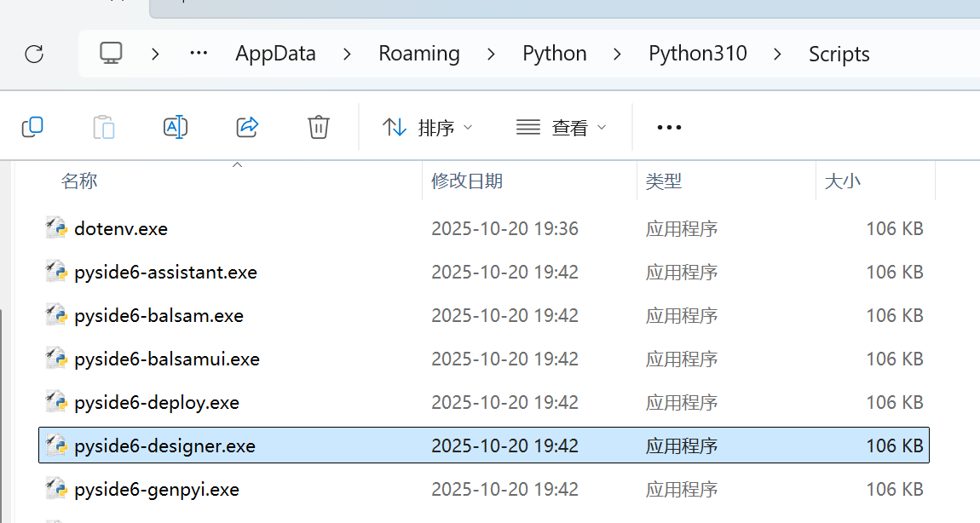The image size is (980, 523).
Task: Click modified date of pyside6-deploy.exe
Action: tap(505, 402)
